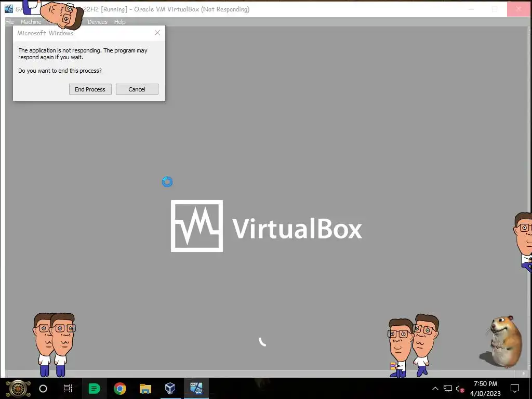Screen dimensions: 532x399
Task: Show hidden system tray icons
Action: 435,389
